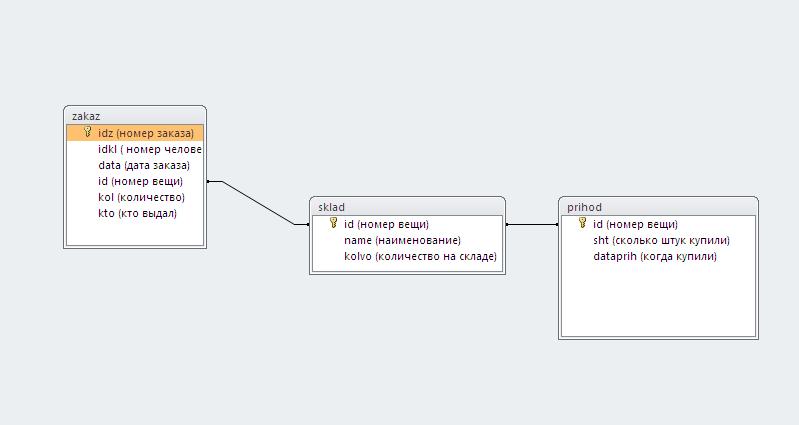Click the key icon in prihod table
Image resolution: width=799 pixels, height=425 pixels.
tap(582, 223)
